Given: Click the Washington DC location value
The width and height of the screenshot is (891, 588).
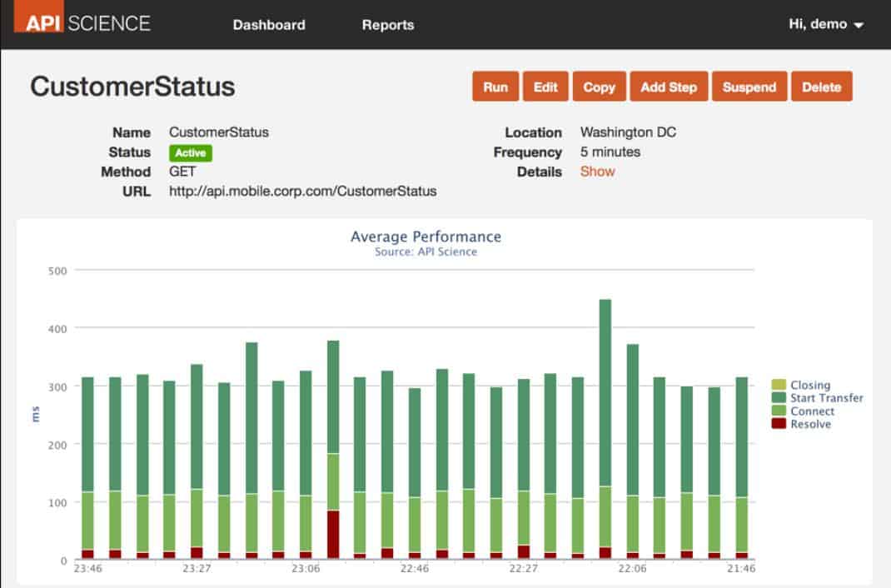Looking at the screenshot, I should tap(628, 132).
